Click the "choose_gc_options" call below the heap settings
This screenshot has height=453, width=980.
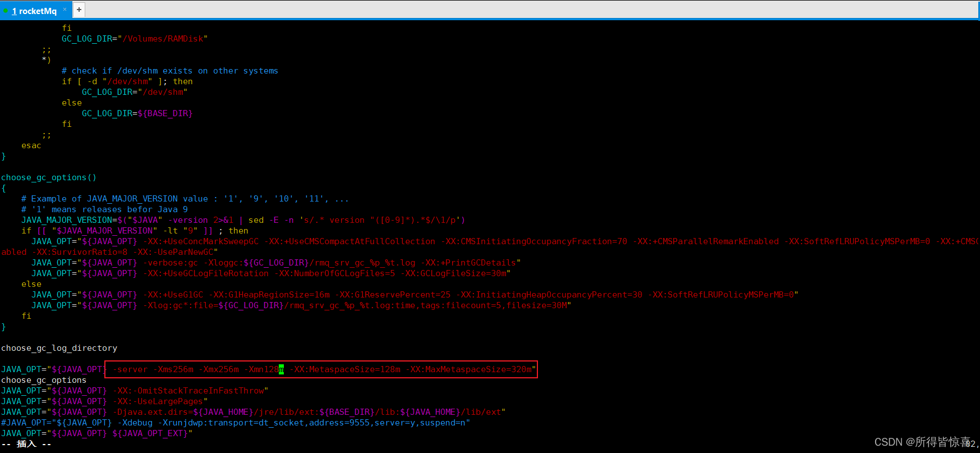pos(44,380)
